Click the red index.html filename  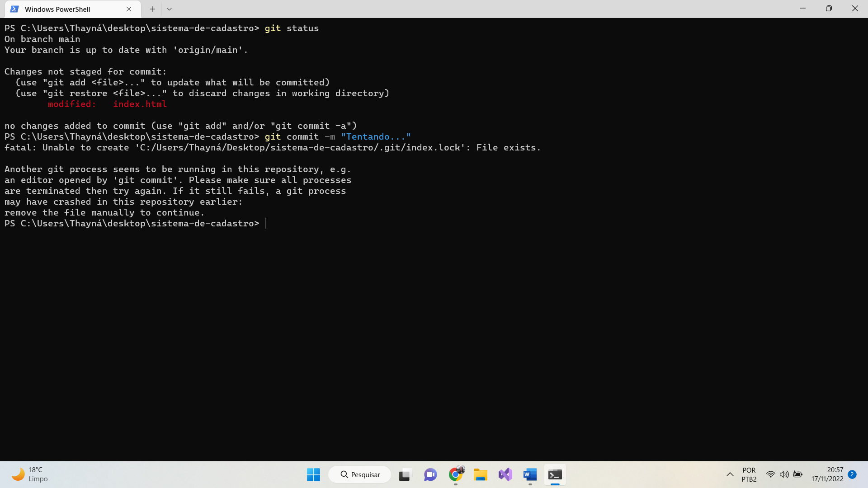coord(140,104)
